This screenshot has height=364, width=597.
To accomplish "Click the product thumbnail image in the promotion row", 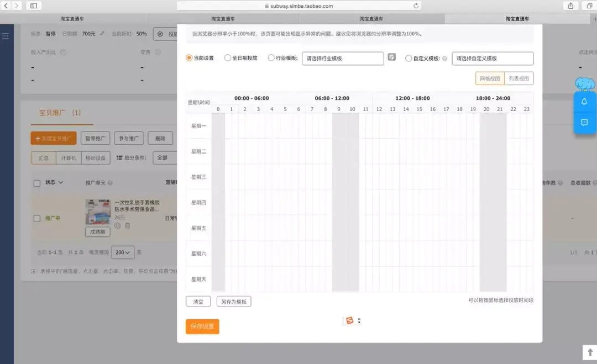I will (98, 212).
